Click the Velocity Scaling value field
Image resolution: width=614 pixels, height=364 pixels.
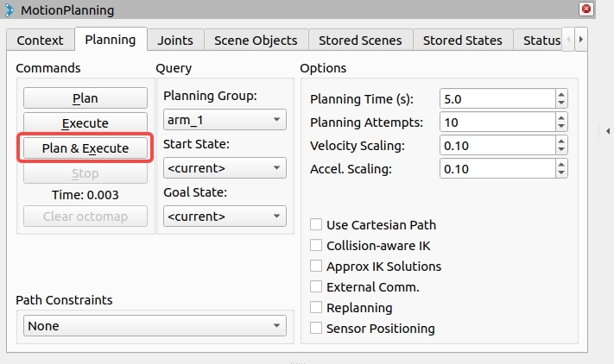[x=497, y=146]
